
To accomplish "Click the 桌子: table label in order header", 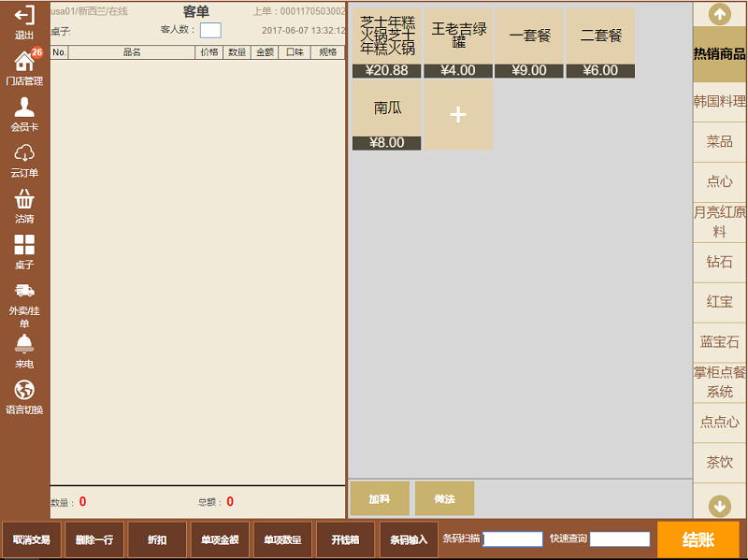I will click(61, 32).
